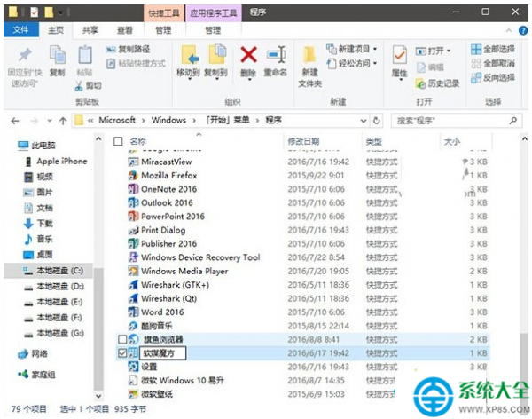This screenshot has height=419, width=532.
Task: Switch to the Home (主页) tab
Action: pos(56,30)
